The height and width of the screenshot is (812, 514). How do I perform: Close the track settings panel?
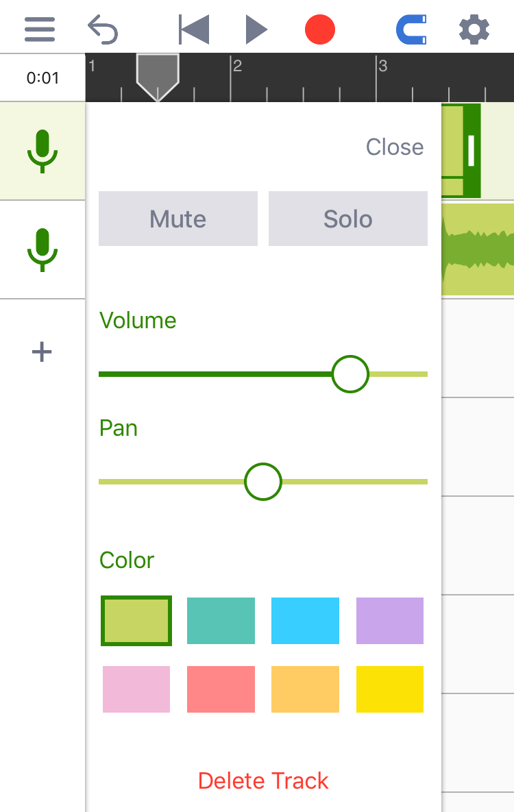pyautogui.click(x=395, y=147)
